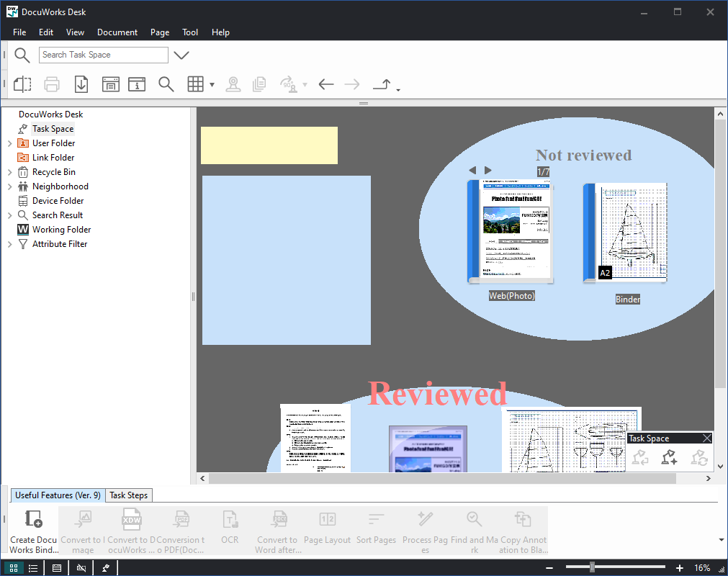Click the magnifier icon in the lower toolbar row
Image resolution: width=728 pixels, height=576 pixels.
pos(166,84)
